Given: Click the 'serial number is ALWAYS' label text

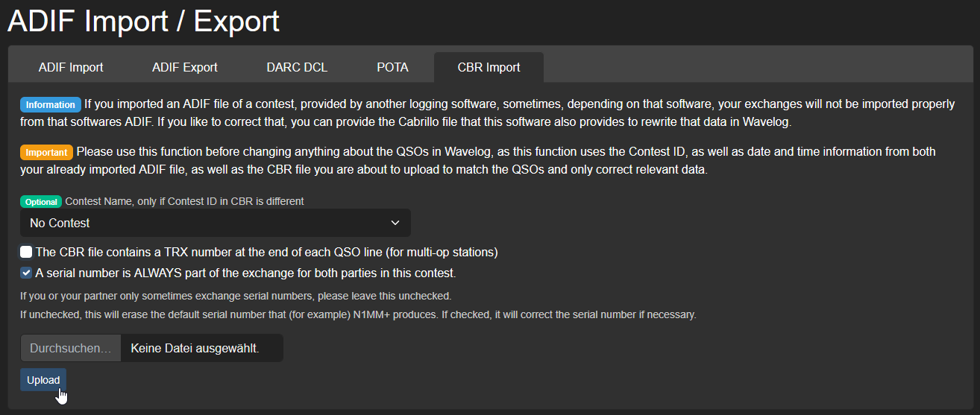Looking at the screenshot, I should coord(245,273).
